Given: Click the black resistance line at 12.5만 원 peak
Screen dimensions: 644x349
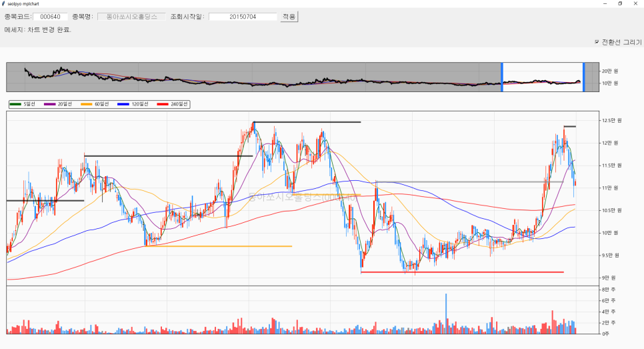Looking at the screenshot, I should coord(307,122).
